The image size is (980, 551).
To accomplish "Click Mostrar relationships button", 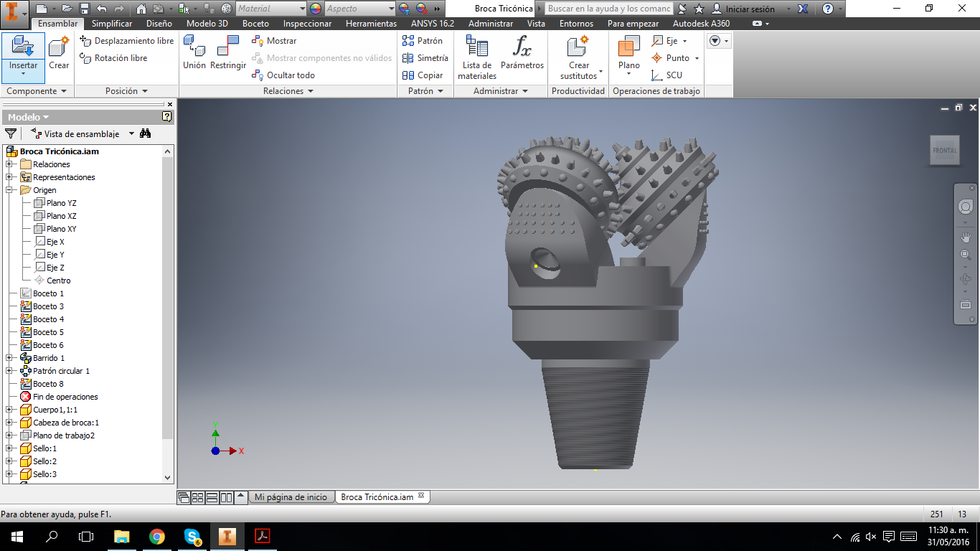I will tap(274, 41).
